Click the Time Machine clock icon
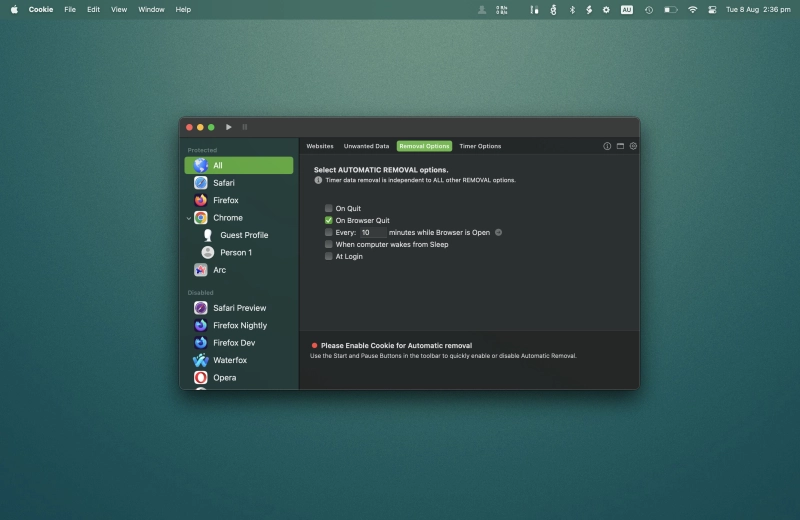800x520 pixels. (x=648, y=9)
